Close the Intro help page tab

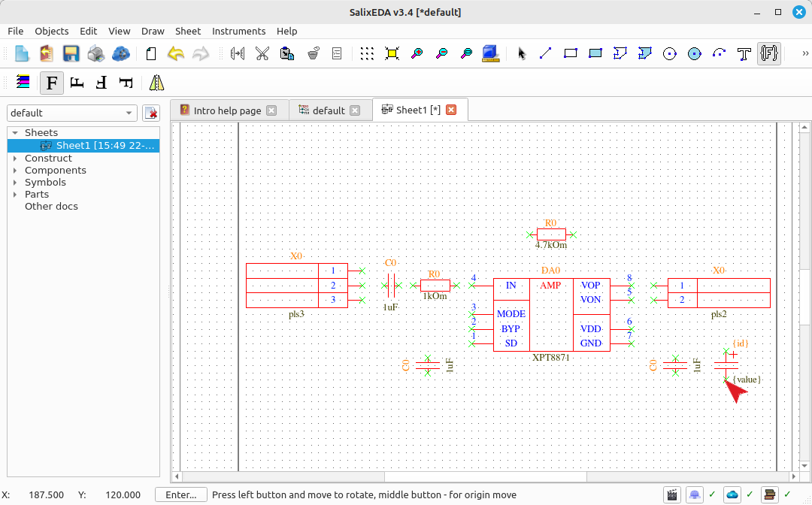tap(271, 110)
